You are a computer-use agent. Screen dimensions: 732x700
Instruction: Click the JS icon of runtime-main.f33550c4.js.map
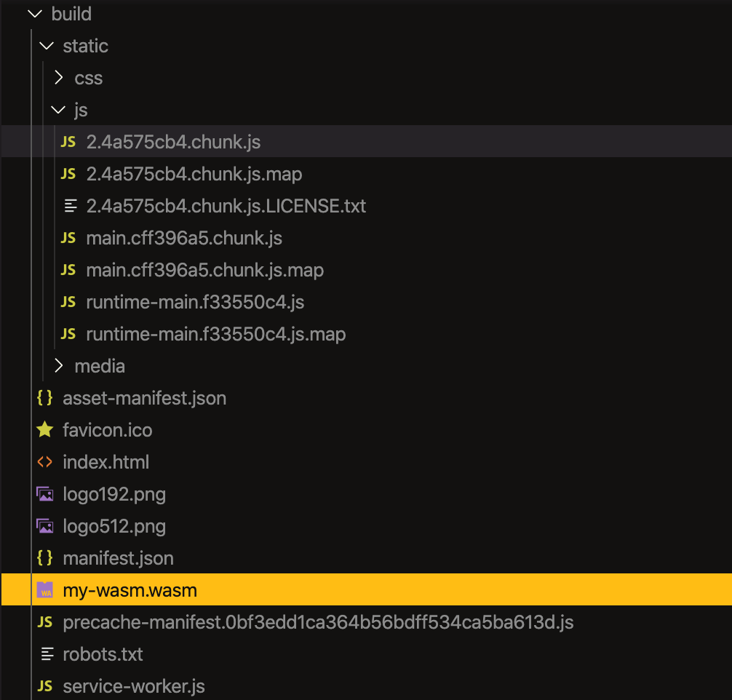click(x=68, y=333)
